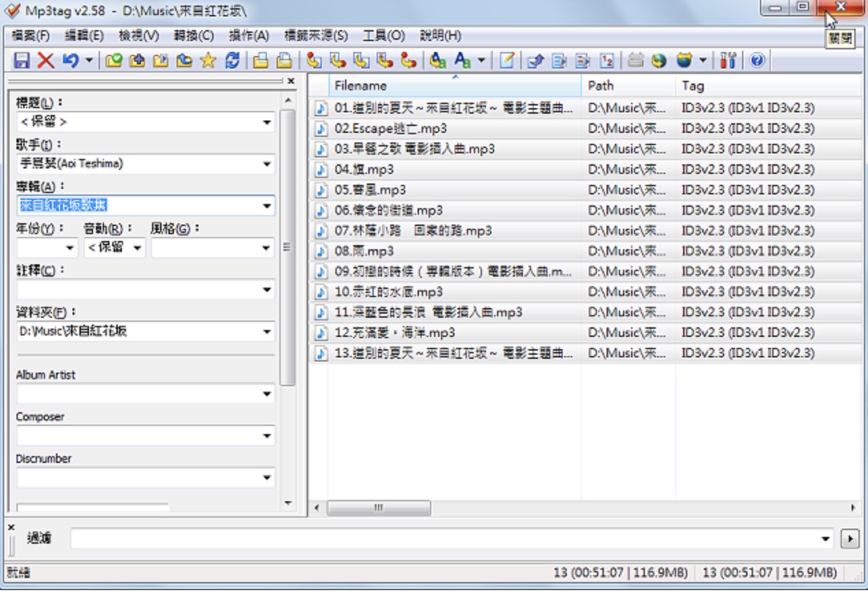Open the auto-numbering wizard 1-2 icon
This screenshot has height=593, width=868.
607,61
